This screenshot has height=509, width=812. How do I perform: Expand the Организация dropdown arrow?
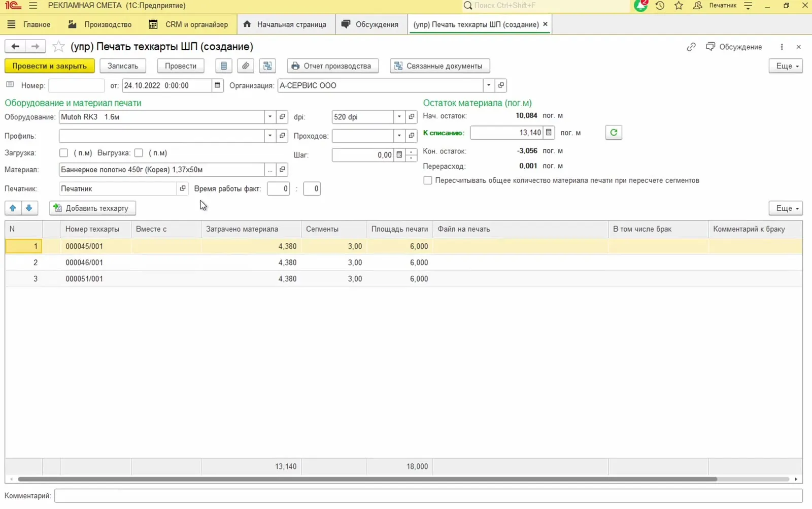tap(489, 85)
